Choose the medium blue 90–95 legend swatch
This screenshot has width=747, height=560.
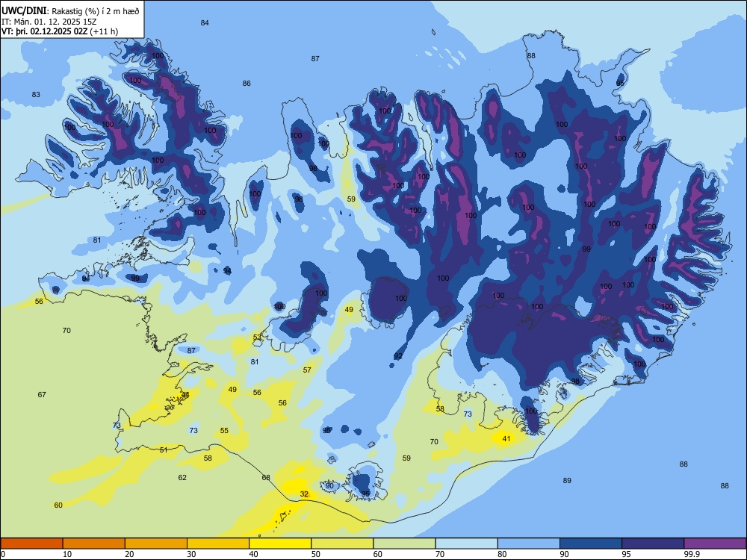click(591, 544)
